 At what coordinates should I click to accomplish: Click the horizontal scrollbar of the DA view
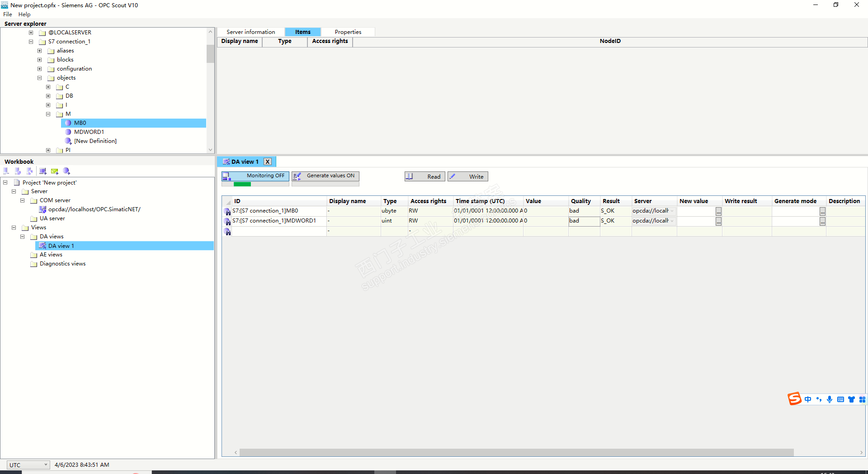516,453
